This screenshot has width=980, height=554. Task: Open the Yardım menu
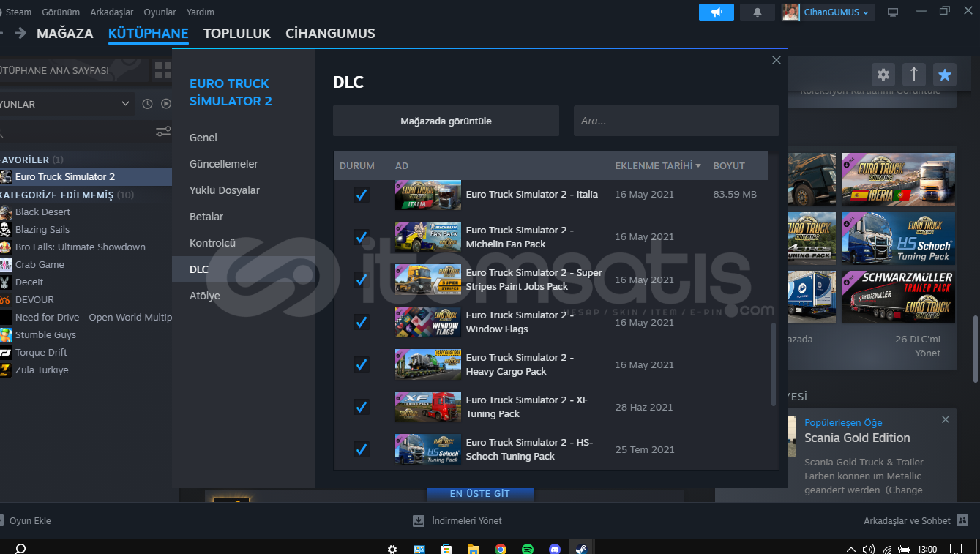coord(201,12)
